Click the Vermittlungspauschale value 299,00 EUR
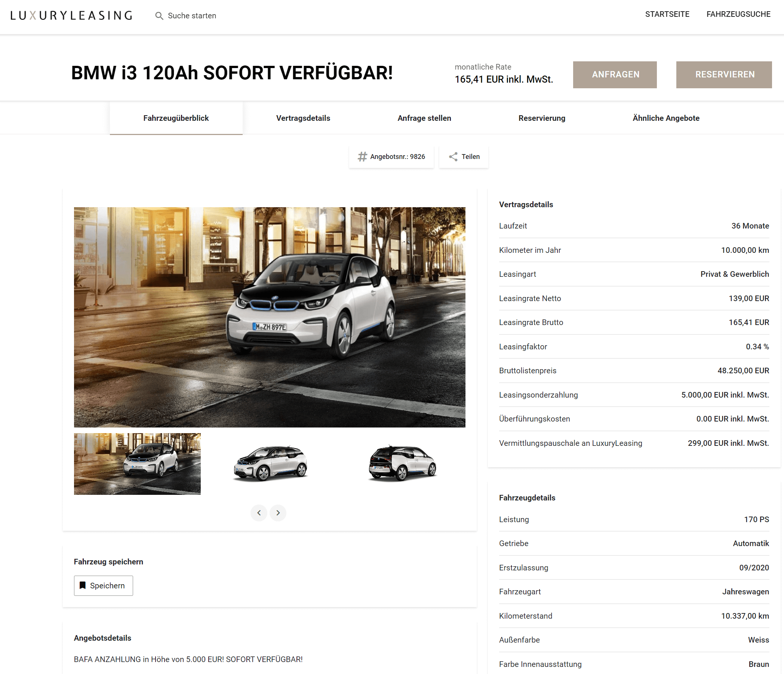784x674 pixels. (x=728, y=443)
